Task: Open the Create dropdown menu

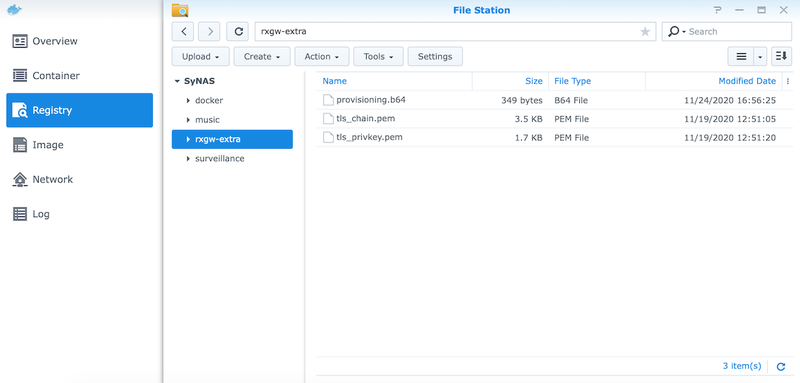Action: [262, 57]
